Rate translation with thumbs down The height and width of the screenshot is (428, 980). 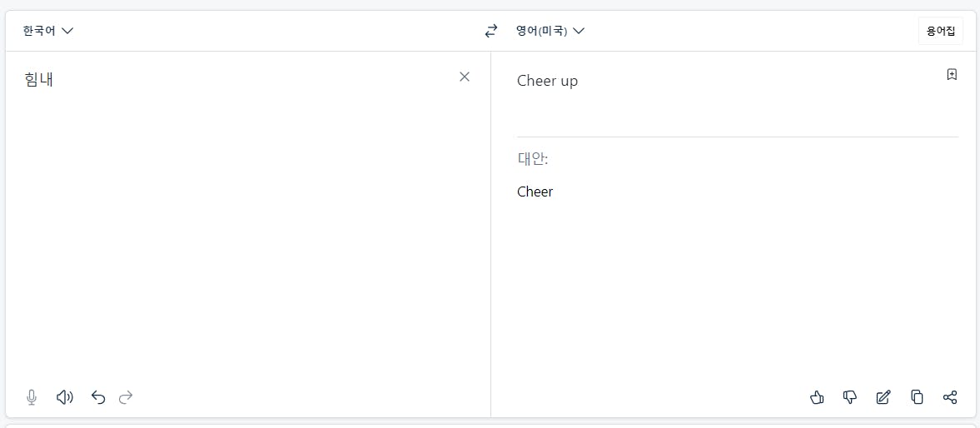tap(850, 397)
